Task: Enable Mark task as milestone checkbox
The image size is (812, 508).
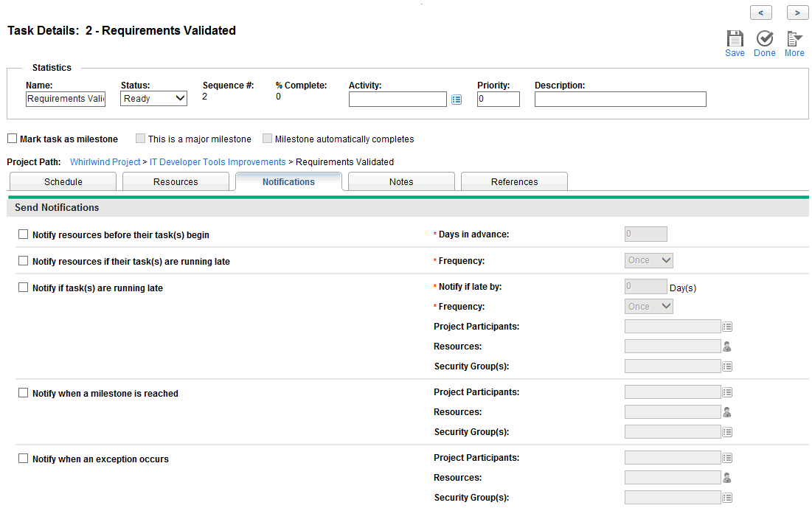Action: 13,139
